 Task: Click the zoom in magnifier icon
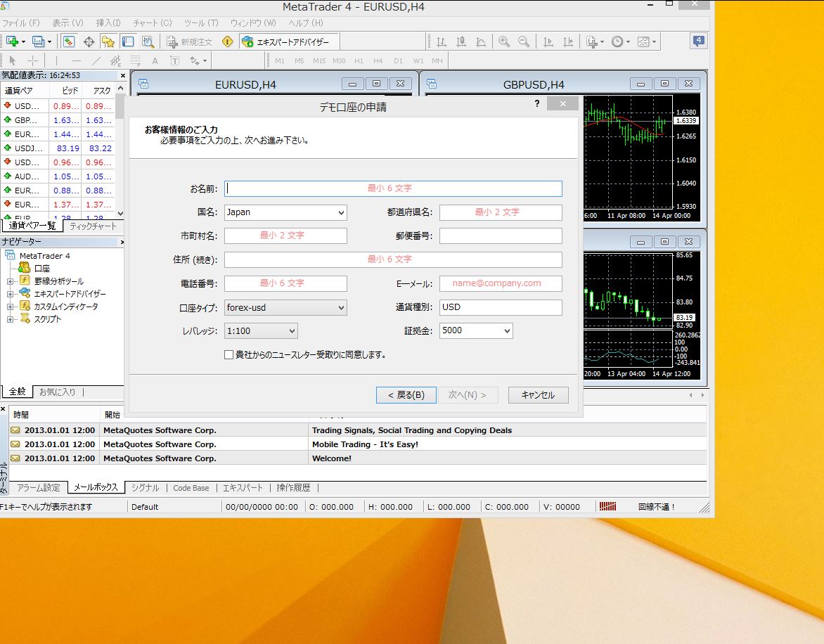[504, 41]
